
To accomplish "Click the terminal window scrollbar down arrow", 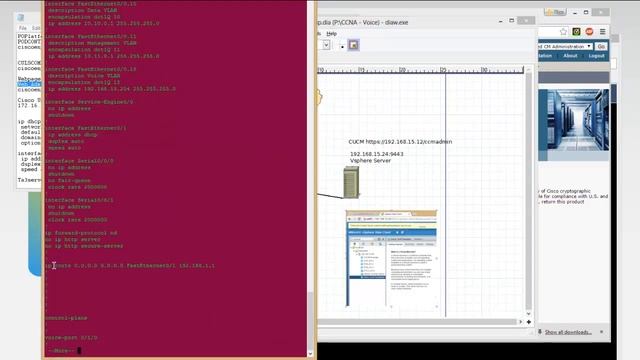I will click(310, 354).
